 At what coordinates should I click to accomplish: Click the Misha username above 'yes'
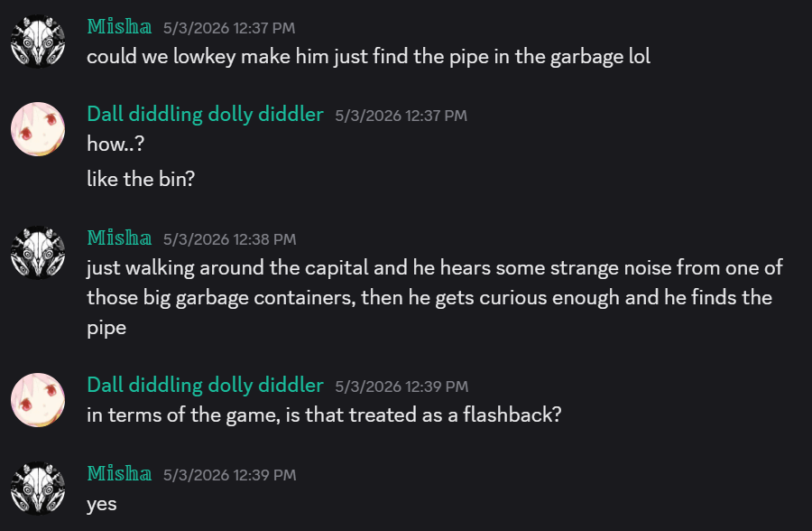coord(119,473)
